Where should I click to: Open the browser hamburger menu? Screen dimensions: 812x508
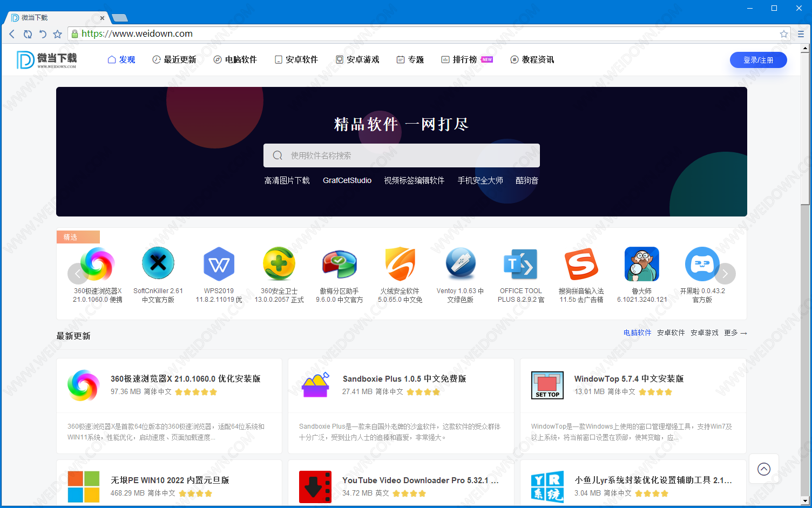coord(801,33)
